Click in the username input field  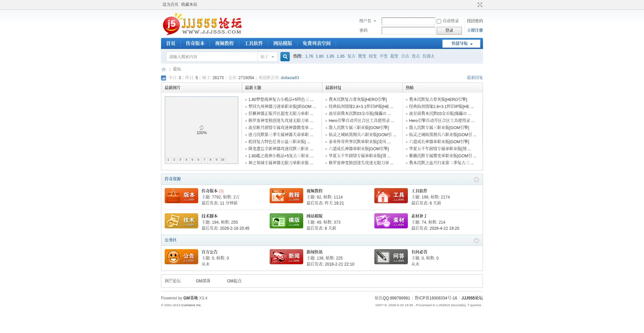(x=409, y=21)
